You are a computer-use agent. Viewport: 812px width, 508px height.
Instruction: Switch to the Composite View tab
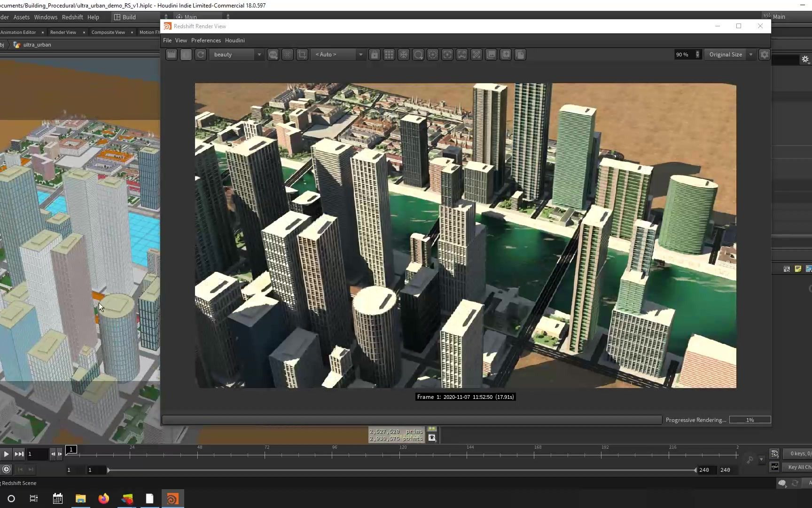pyautogui.click(x=108, y=32)
